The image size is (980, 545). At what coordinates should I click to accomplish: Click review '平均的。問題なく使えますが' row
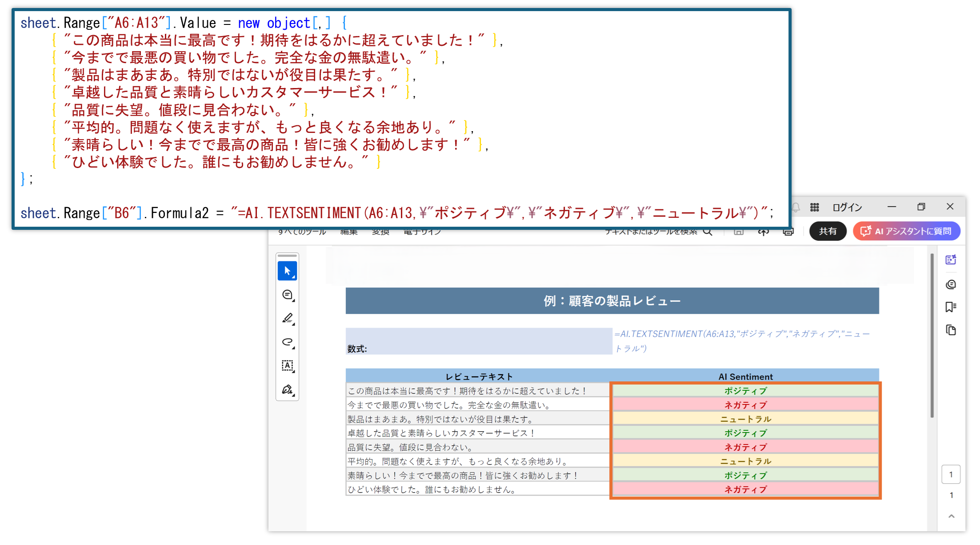pyautogui.click(x=478, y=461)
